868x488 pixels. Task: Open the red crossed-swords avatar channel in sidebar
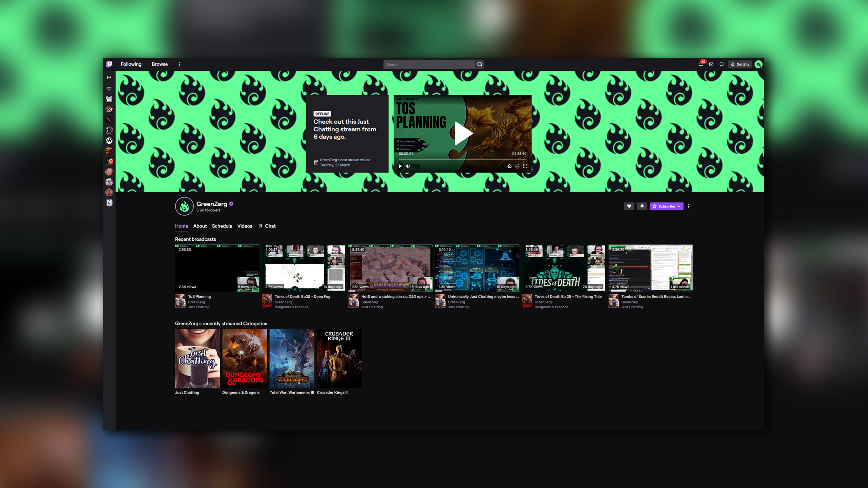pyautogui.click(x=109, y=120)
